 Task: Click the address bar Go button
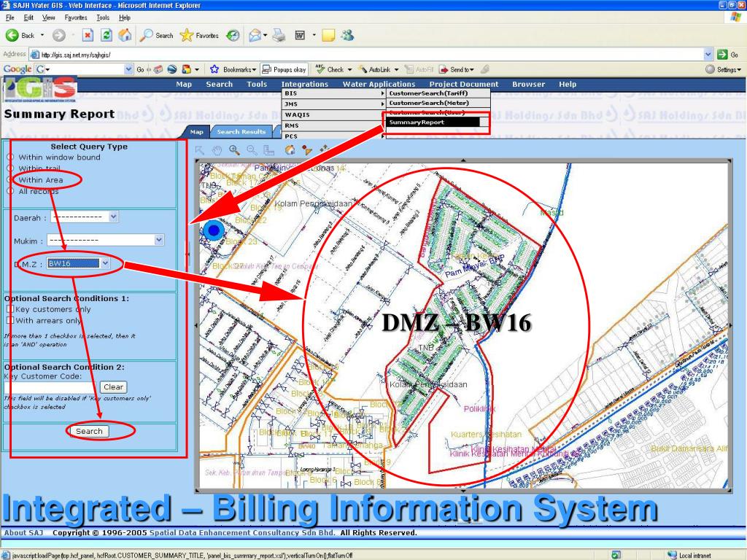pos(729,54)
